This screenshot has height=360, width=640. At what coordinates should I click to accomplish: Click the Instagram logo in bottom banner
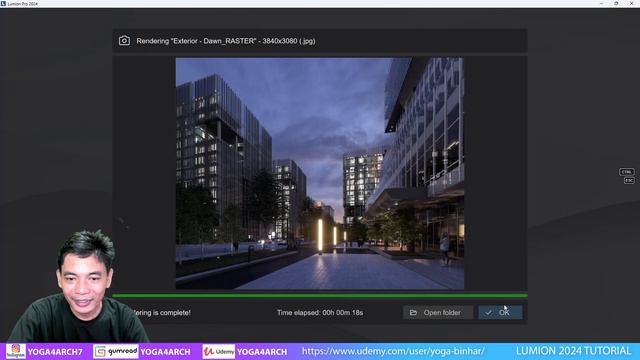click(16, 351)
